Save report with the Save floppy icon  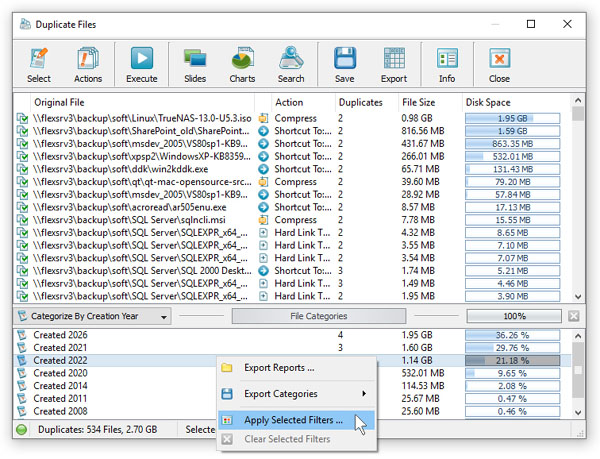[345, 58]
